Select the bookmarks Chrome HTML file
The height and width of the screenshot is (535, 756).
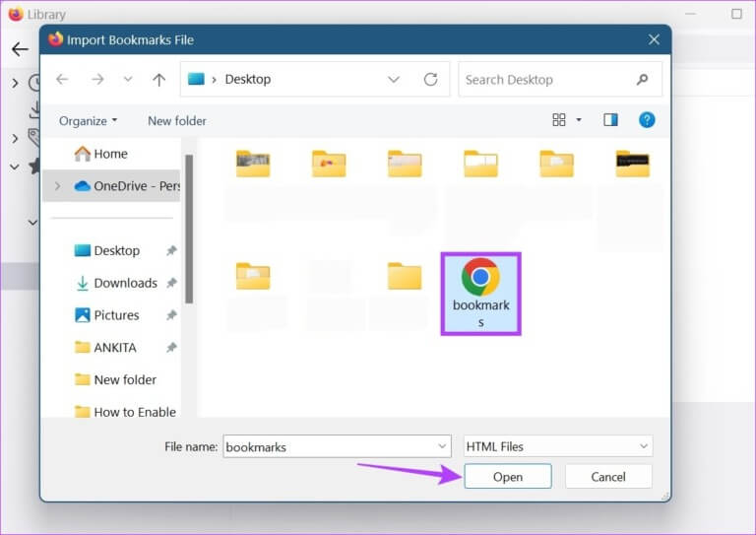coord(480,294)
